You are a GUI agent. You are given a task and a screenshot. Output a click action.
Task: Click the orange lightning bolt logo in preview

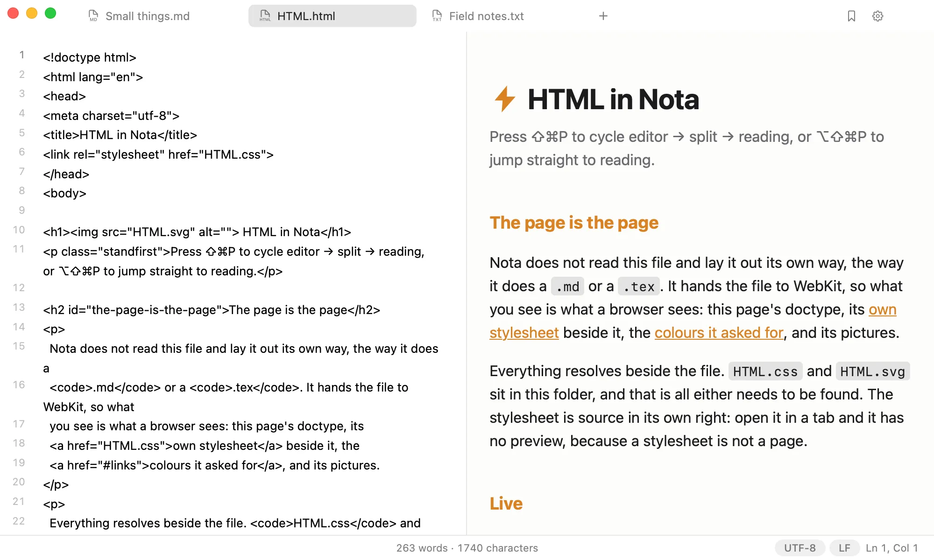tap(505, 99)
